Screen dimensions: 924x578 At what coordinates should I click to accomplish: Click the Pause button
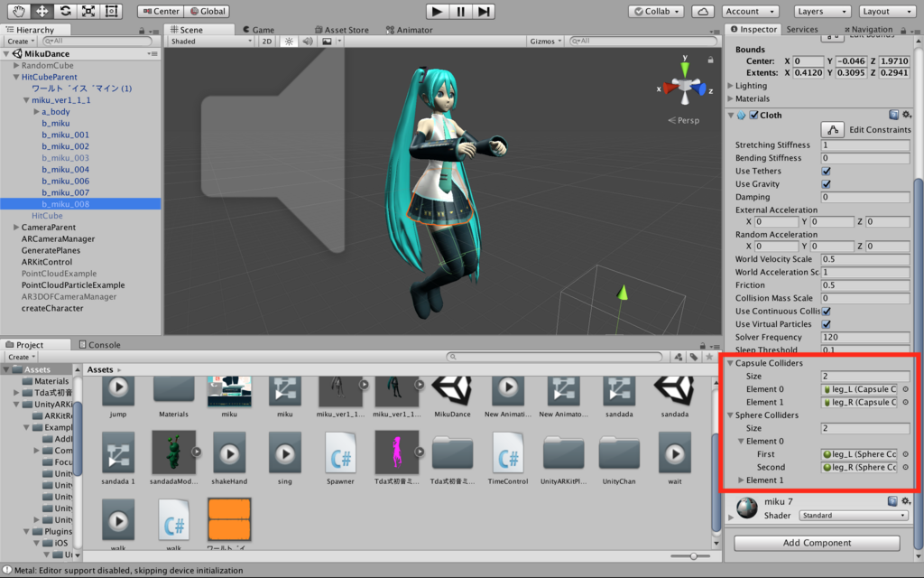pyautogui.click(x=460, y=11)
